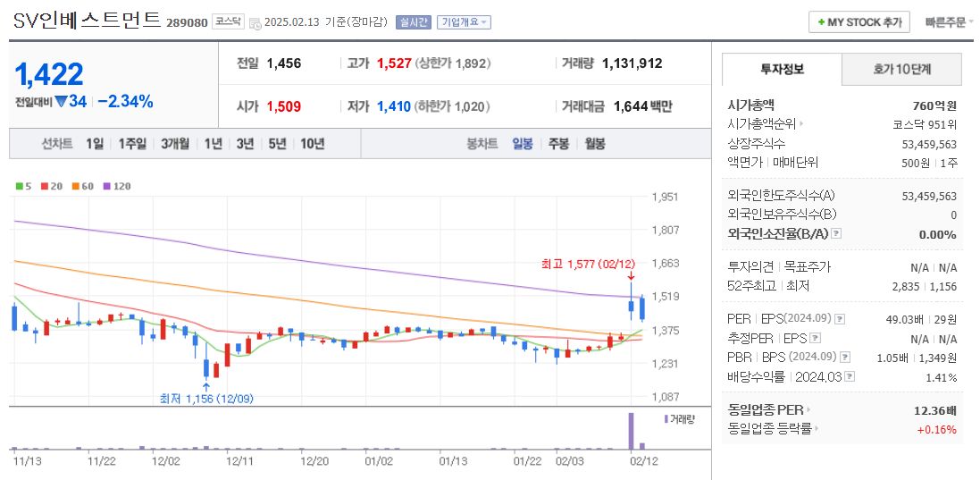Image resolution: width=980 pixels, height=480 pixels.
Task: Click the 전일 value 1,456
Action: click(284, 63)
